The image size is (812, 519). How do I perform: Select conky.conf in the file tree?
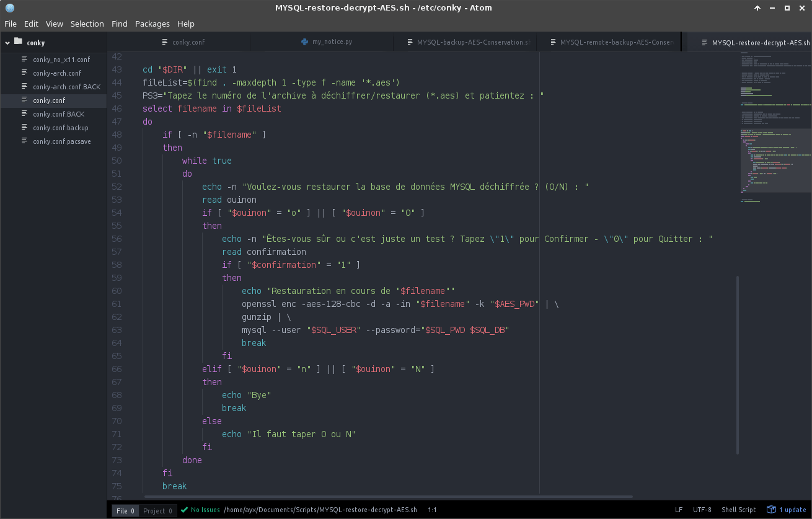point(49,100)
